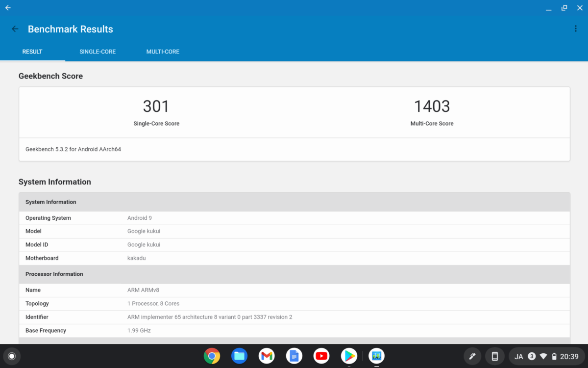Viewport: 588px width, 368px height.
Task: Open system tray clock showing 20:39
Action: click(x=569, y=357)
